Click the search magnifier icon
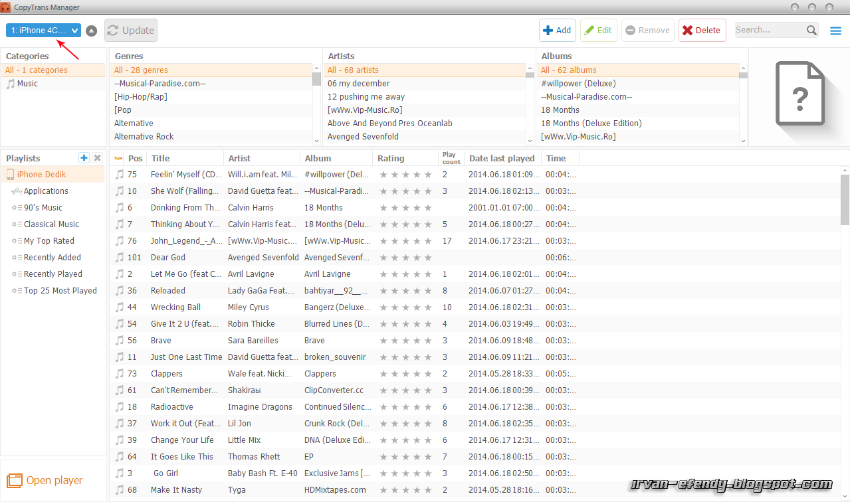The width and height of the screenshot is (850, 504). pyautogui.click(x=812, y=30)
